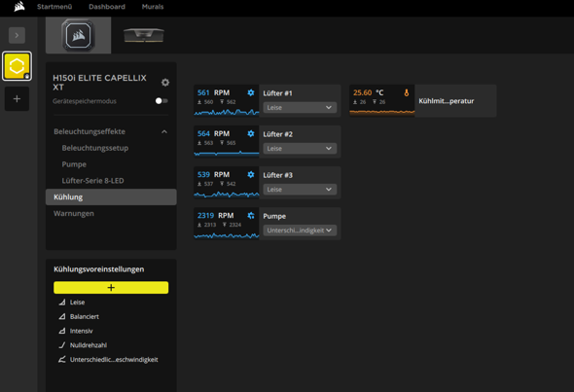The height and width of the screenshot is (392, 574).
Task: Select the Intensiv cooling preset
Action: [82, 331]
